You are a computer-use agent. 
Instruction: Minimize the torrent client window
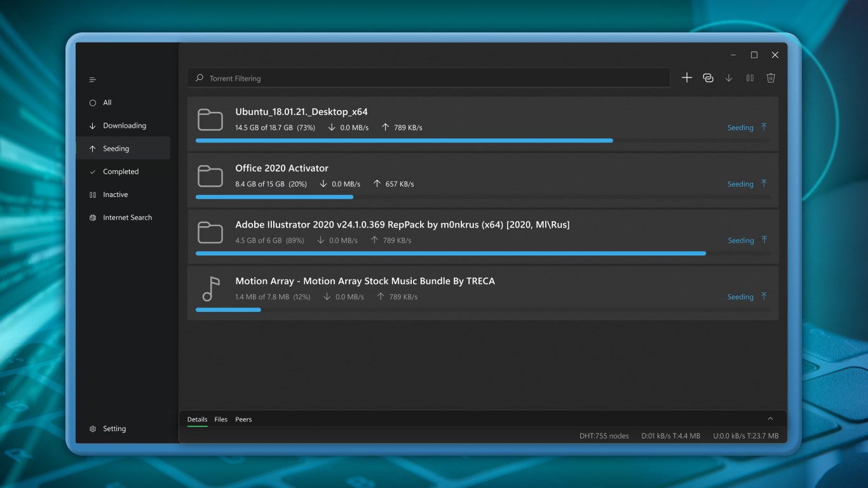(x=733, y=55)
